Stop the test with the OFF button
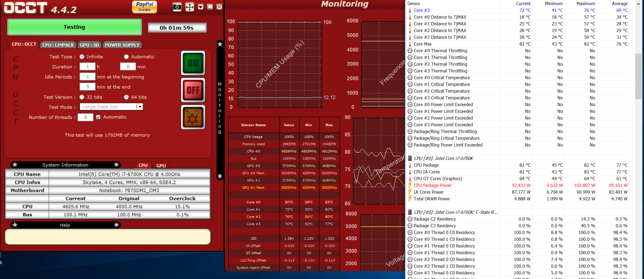644x279 pixels. tap(193, 90)
